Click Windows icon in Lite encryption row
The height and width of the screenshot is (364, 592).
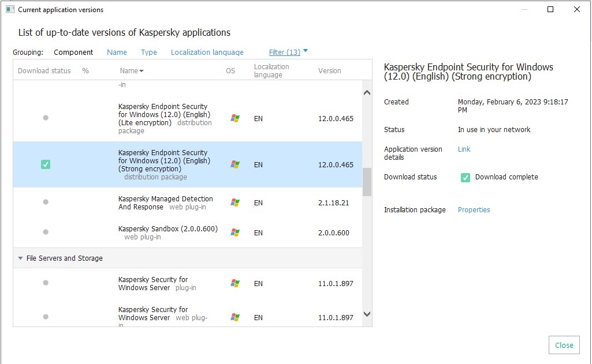point(235,118)
